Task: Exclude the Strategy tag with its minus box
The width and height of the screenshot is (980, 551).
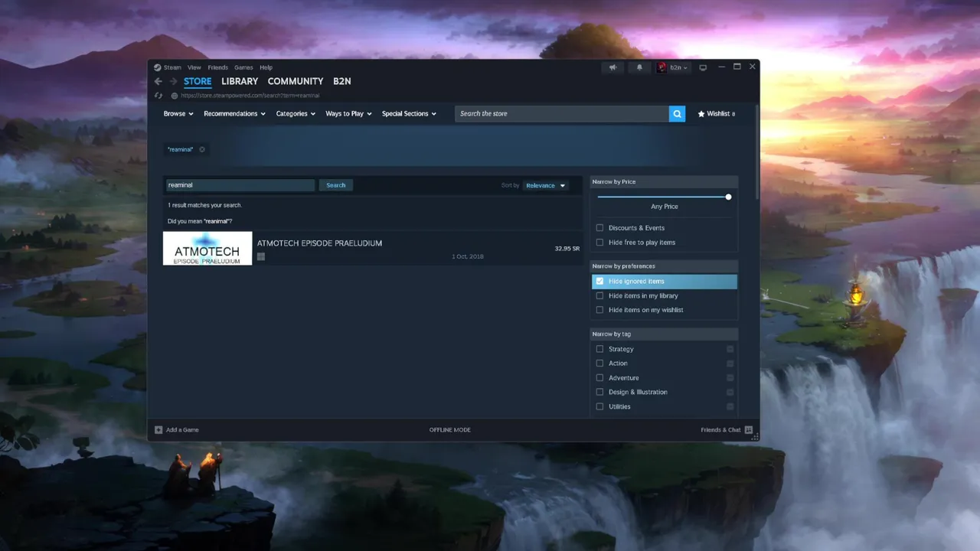Action: coord(730,349)
